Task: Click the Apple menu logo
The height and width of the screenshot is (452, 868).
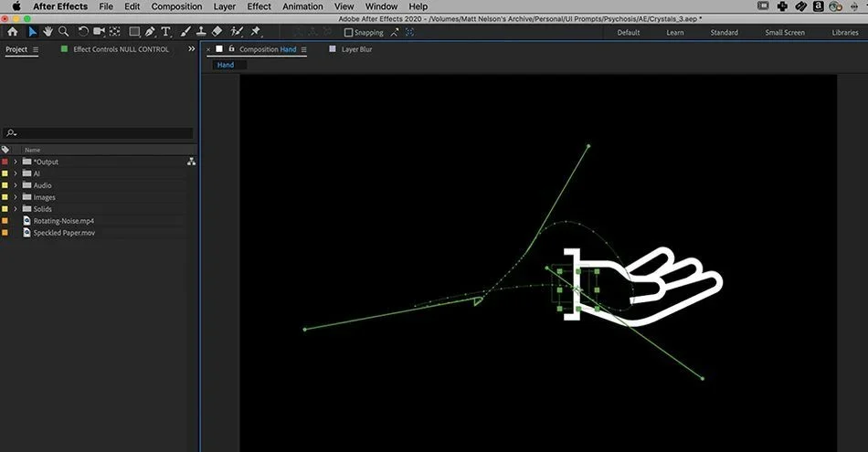Action: [16, 6]
